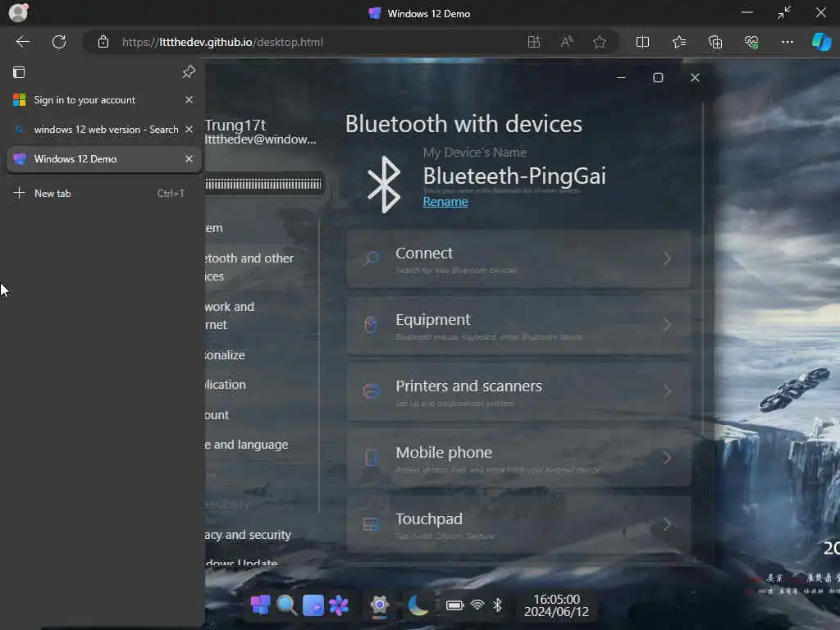Open the app available icon in address bar
This screenshot has height=630, width=840.
point(533,42)
